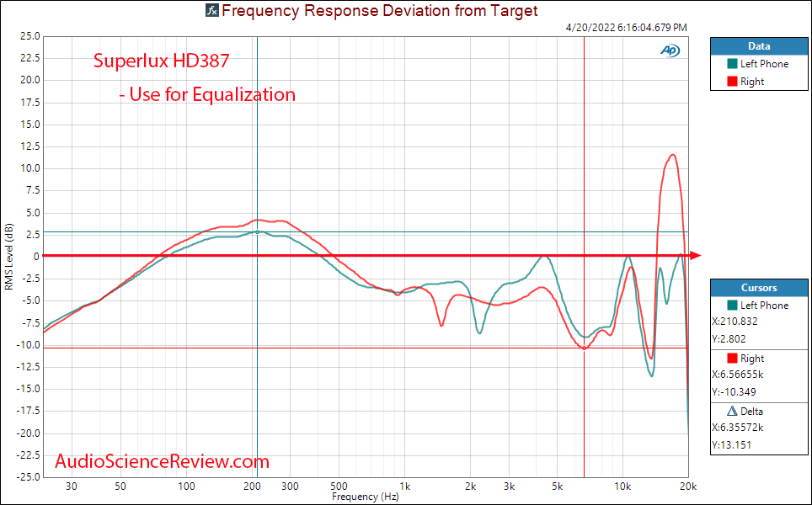Click the 20k label on the frequency axis
The width and height of the screenshot is (812, 505).
[687, 486]
